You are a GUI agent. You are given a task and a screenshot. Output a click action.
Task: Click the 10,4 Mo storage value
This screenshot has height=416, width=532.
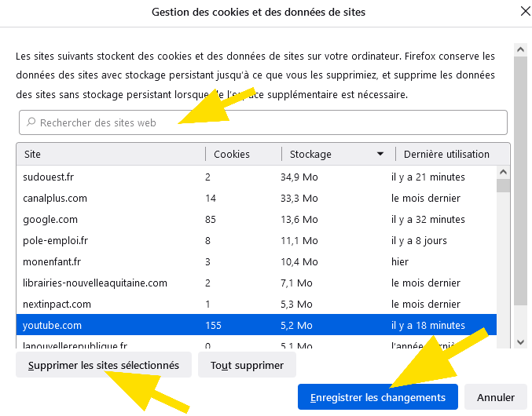[x=299, y=262]
